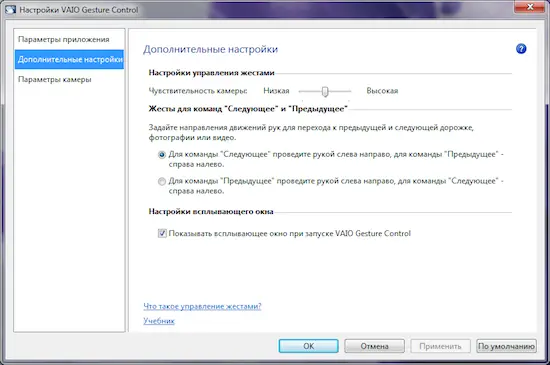Select radio for "Предыдущее" left-to-right swipe
550x365 pixels.
(x=162, y=181)
